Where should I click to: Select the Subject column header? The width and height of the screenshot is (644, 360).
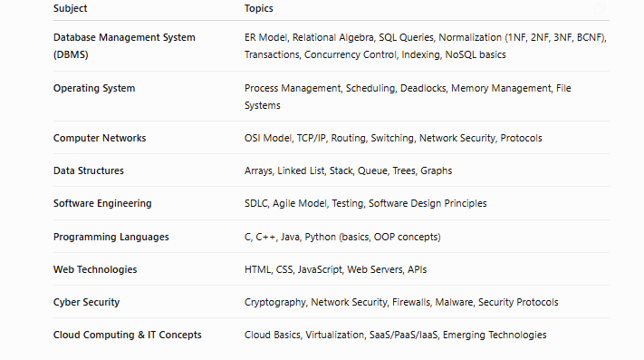(71, 8)
